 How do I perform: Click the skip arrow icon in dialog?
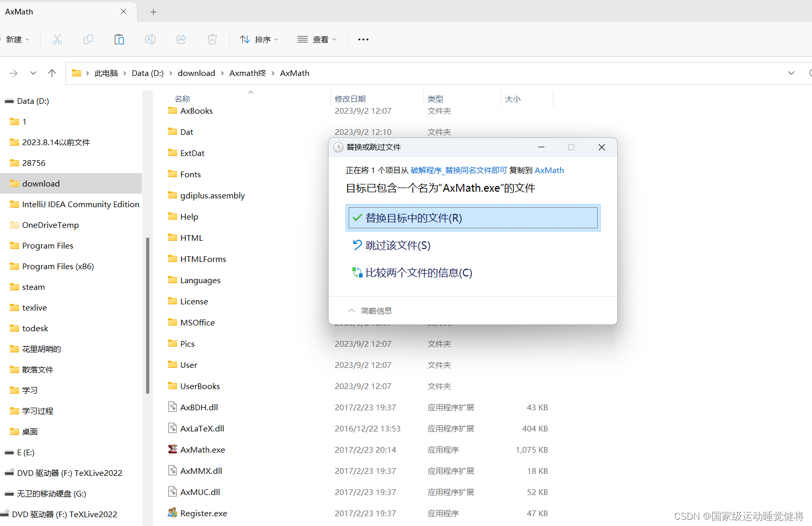pos(357,245)
